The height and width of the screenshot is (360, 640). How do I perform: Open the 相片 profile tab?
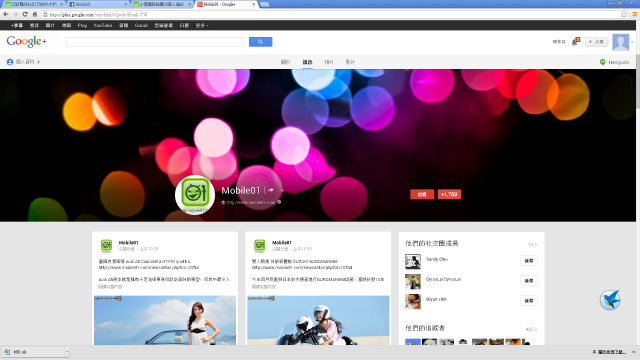[x=329, y=62]
